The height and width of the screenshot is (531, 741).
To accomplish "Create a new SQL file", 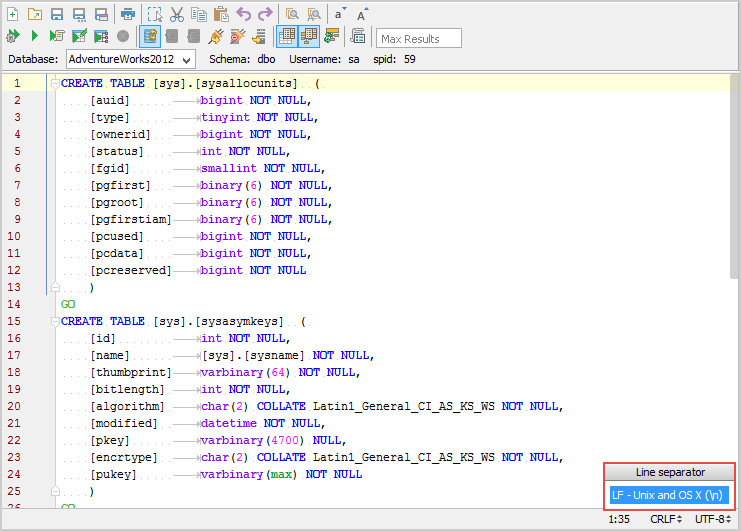I will click(x=13, y=15).
